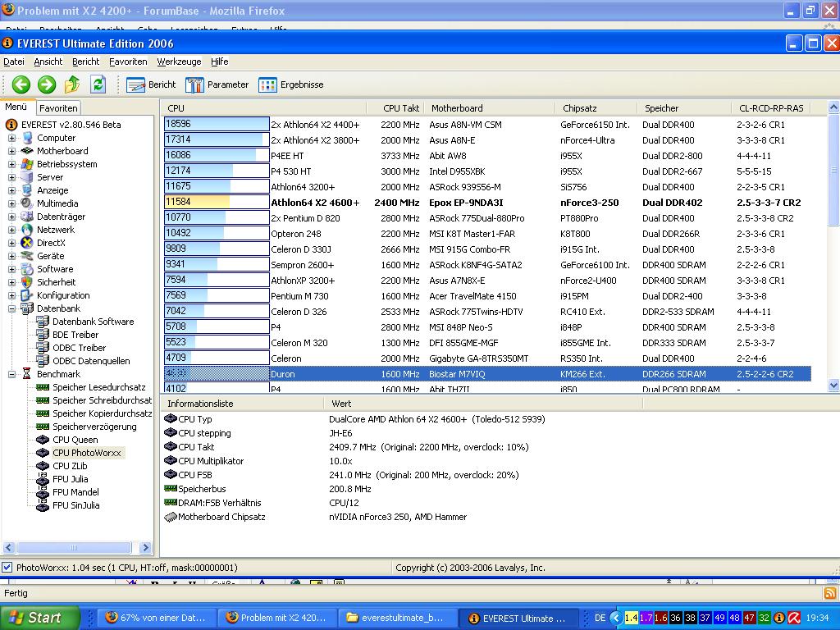Image resolution: width=840 pixels, height=630 pixels.
Task: Switch to everestultimate_b... folder taskbar button
Action: coord(399,619)
